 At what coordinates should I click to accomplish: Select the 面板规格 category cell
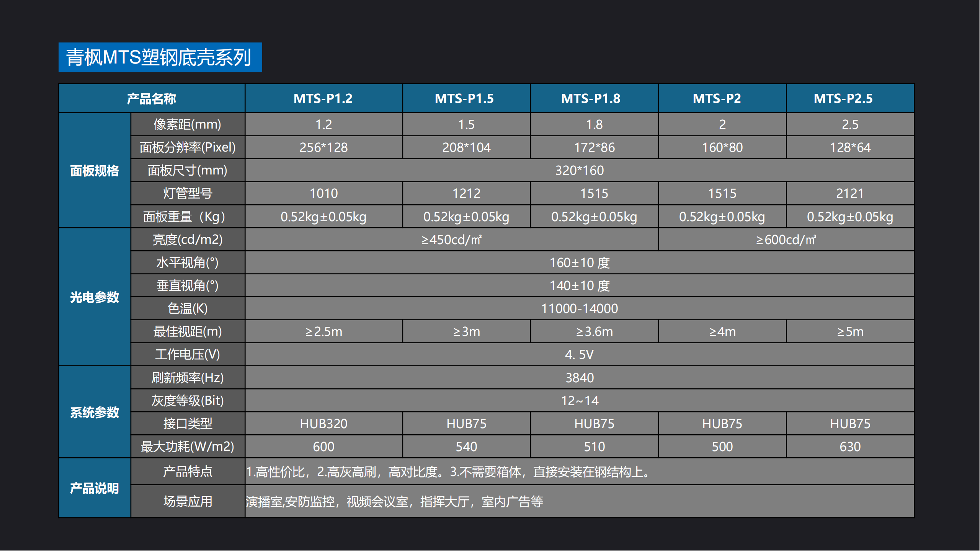click(x=95, y=170)
